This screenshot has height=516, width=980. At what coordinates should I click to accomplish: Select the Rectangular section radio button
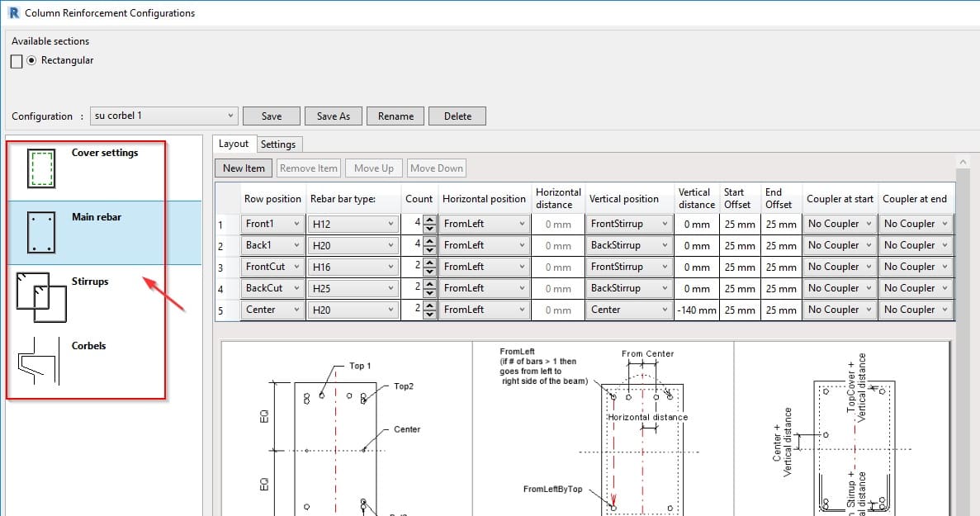pyautogui.click(x=31, y=60)
